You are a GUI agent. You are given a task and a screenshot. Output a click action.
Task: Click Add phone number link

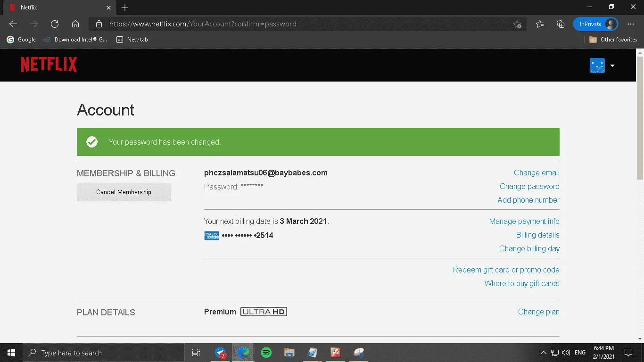pos(528,200)
